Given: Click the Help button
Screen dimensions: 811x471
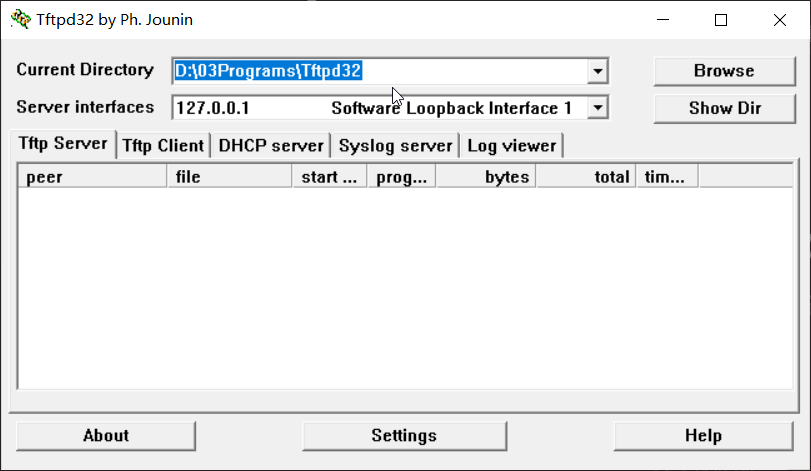Looking at the screenshot, I should tap(703, 436).
